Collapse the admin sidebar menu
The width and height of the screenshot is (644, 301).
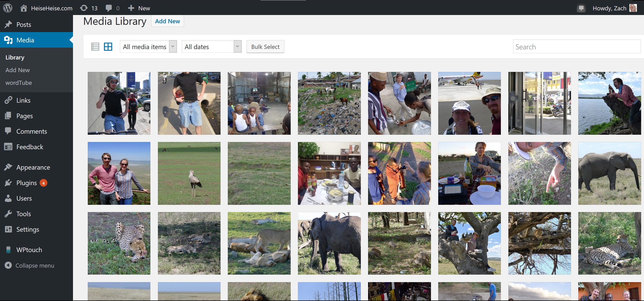[35, 266]
